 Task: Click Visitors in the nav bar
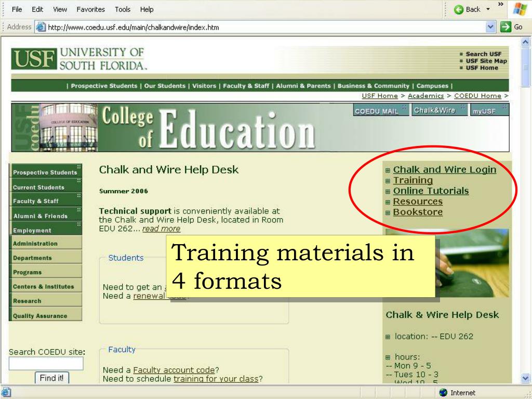pos(204,86)
